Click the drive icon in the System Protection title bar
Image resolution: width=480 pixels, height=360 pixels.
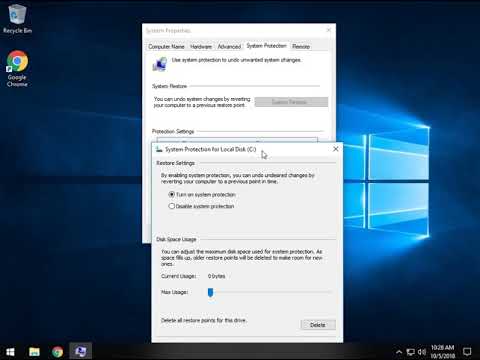159,149
